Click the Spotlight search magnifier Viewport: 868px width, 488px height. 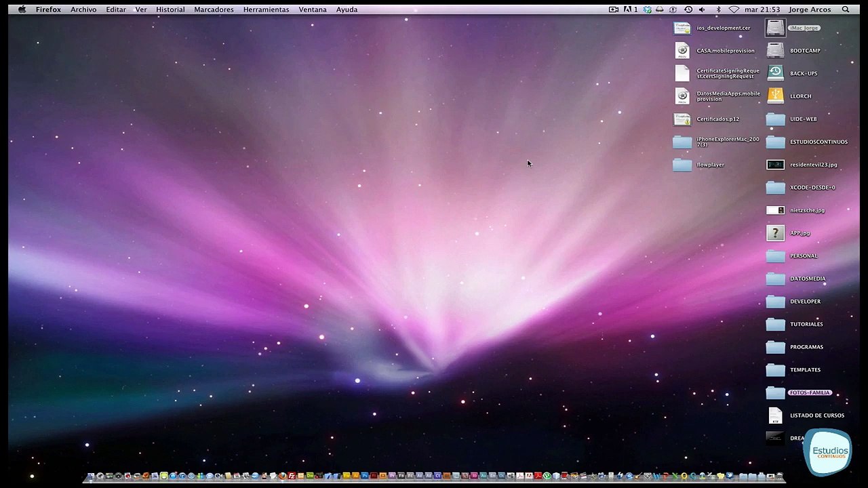click(846, 9)
